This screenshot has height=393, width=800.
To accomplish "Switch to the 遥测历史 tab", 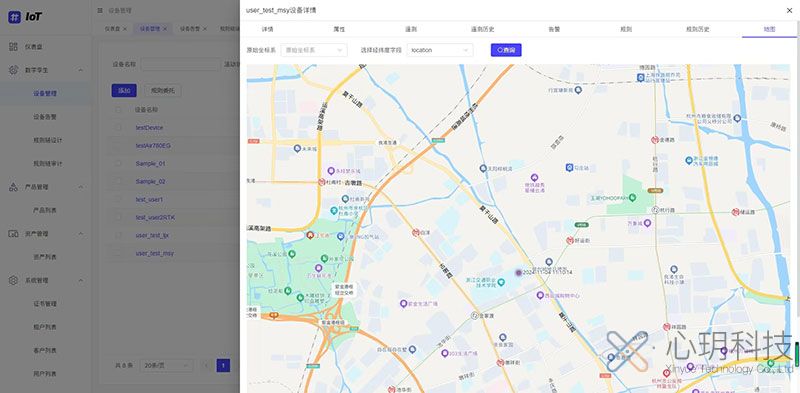I will 482,29.
